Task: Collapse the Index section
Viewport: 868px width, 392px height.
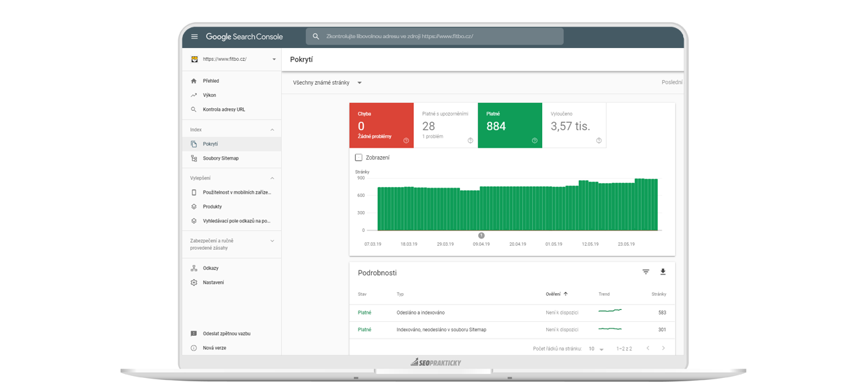Action: (x=272, y=130)
